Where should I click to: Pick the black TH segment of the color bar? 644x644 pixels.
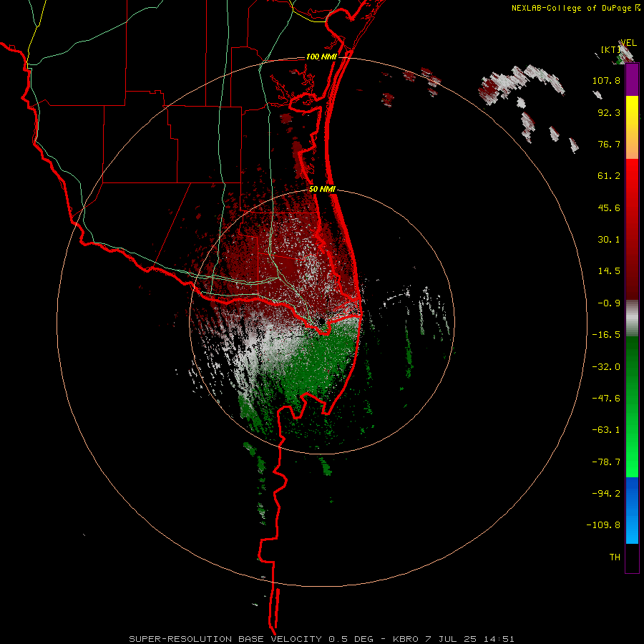pyautogui.click(x=632, y=558)
